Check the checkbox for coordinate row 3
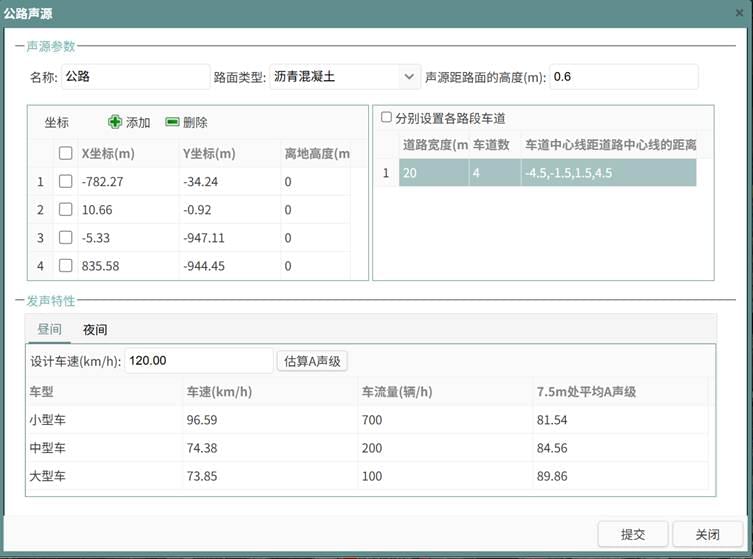This screenshot has height=559, width=753. coord(65,238)
